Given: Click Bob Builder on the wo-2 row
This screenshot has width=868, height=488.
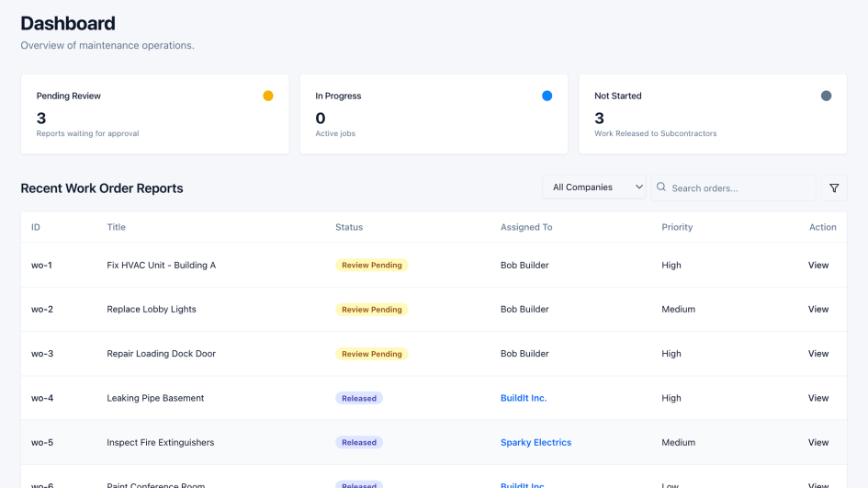Looking at the screenshot, I should pos(524,309).
